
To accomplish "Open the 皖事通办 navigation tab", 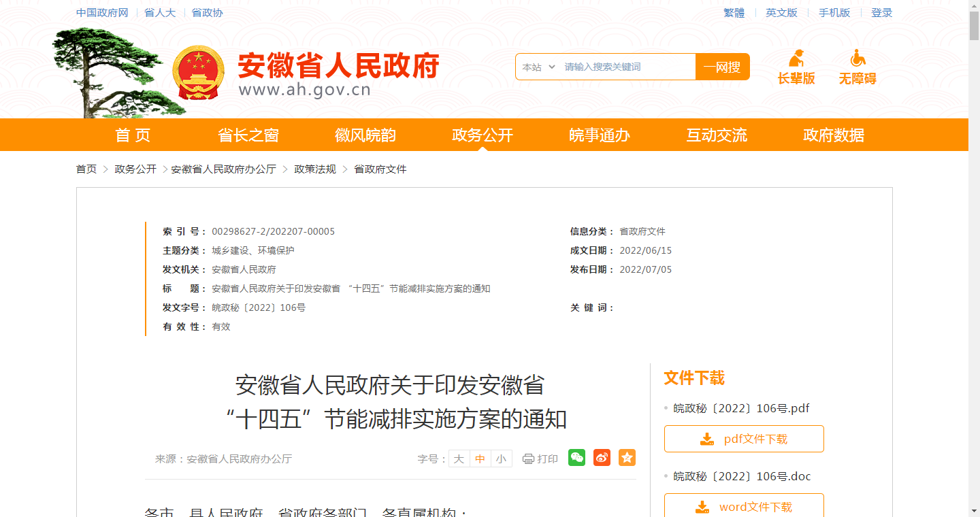I will 599,135.
